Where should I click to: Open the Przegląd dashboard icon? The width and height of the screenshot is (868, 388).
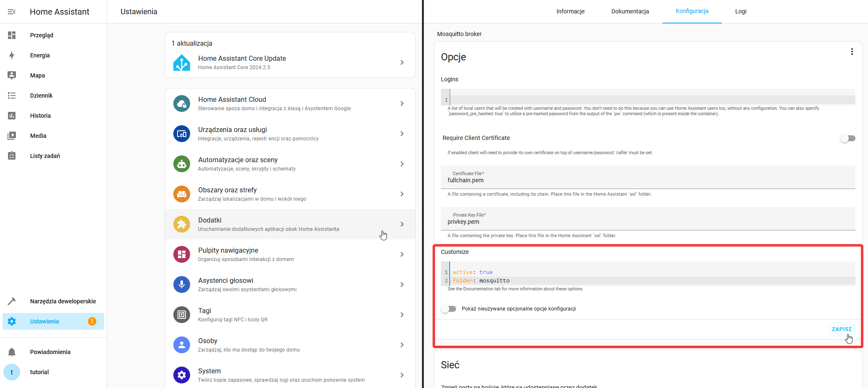[x=12, y=35]
